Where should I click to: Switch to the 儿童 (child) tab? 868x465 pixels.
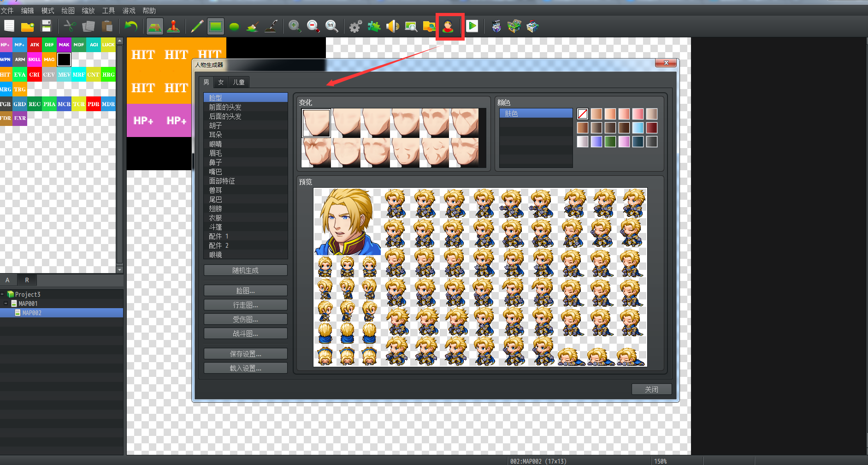pyautogui.click(x=239, y=82)
